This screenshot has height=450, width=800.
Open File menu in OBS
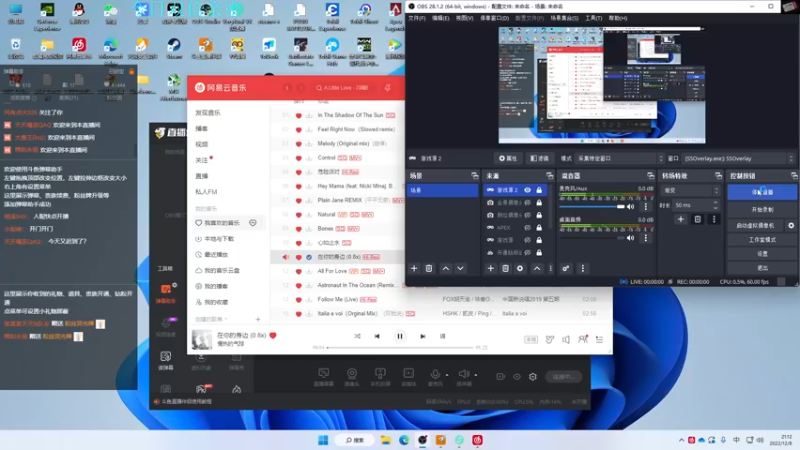(x=416, y=18)
